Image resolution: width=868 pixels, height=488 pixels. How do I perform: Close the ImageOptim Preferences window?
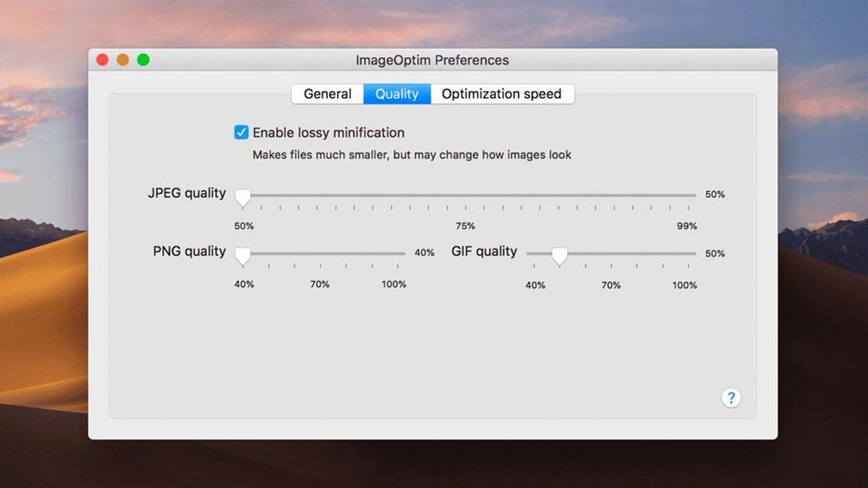(103, 60)
